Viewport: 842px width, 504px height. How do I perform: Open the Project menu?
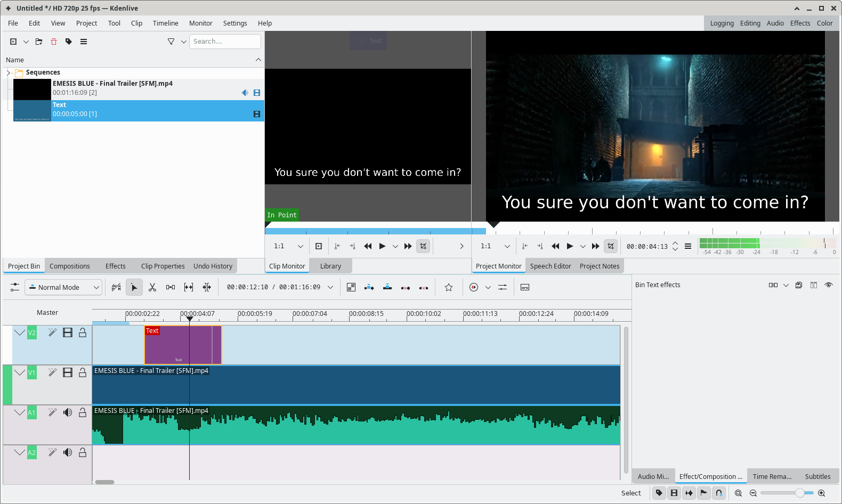(86, 23)
